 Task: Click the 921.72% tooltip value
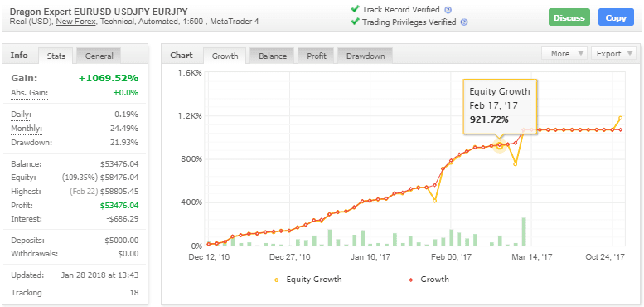(489, 120)
